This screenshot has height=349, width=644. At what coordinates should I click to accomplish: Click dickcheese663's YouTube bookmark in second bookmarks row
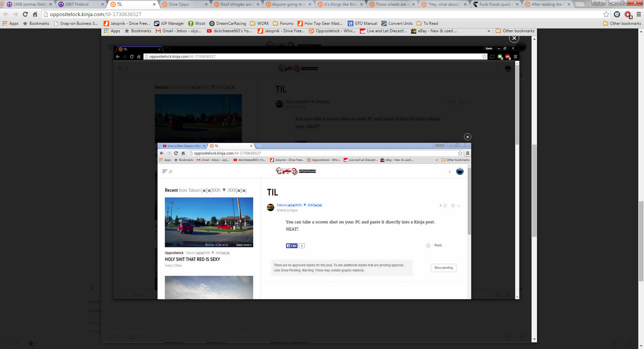click(229, 31)
